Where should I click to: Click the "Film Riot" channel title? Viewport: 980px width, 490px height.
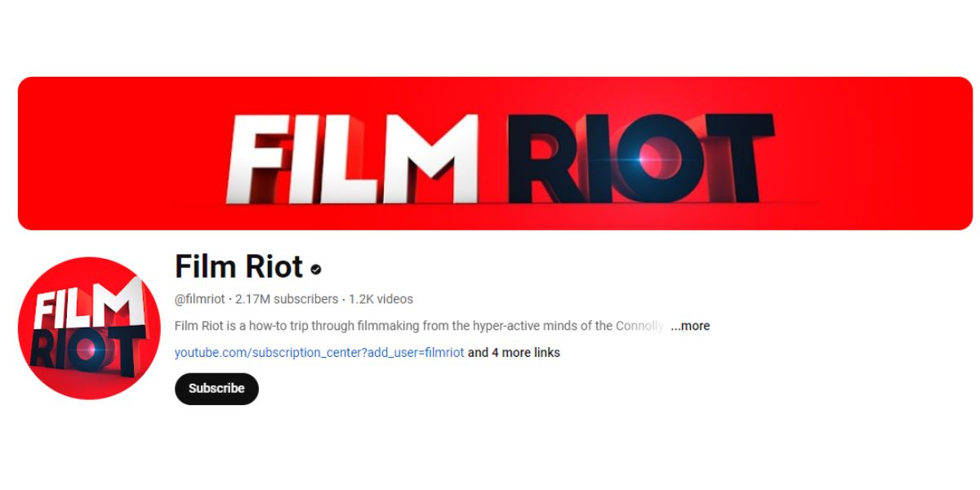pos(238,267)
